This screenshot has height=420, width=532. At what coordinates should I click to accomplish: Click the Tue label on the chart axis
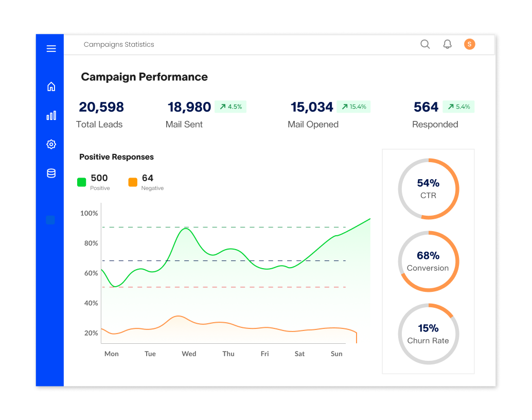[x=150, y=354]
